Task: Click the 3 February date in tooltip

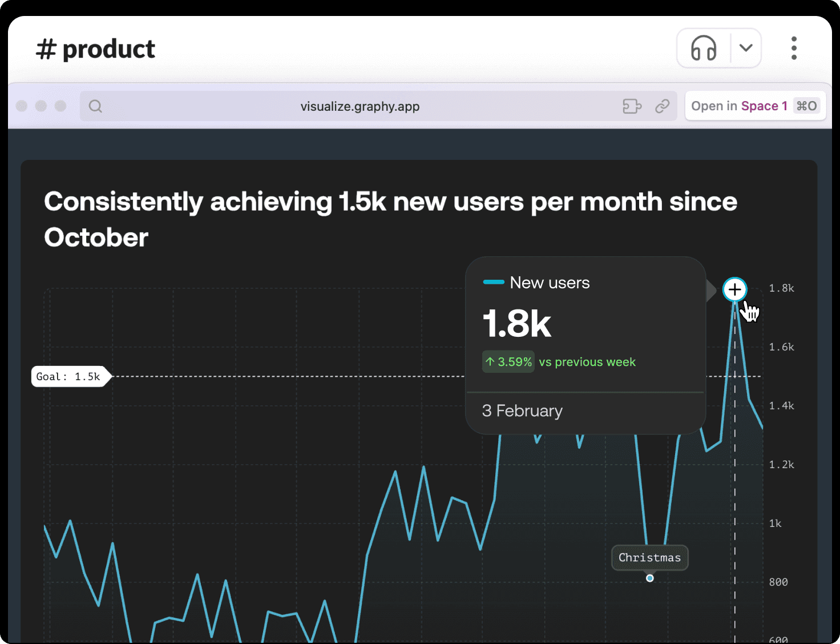Action: point(522,411)
